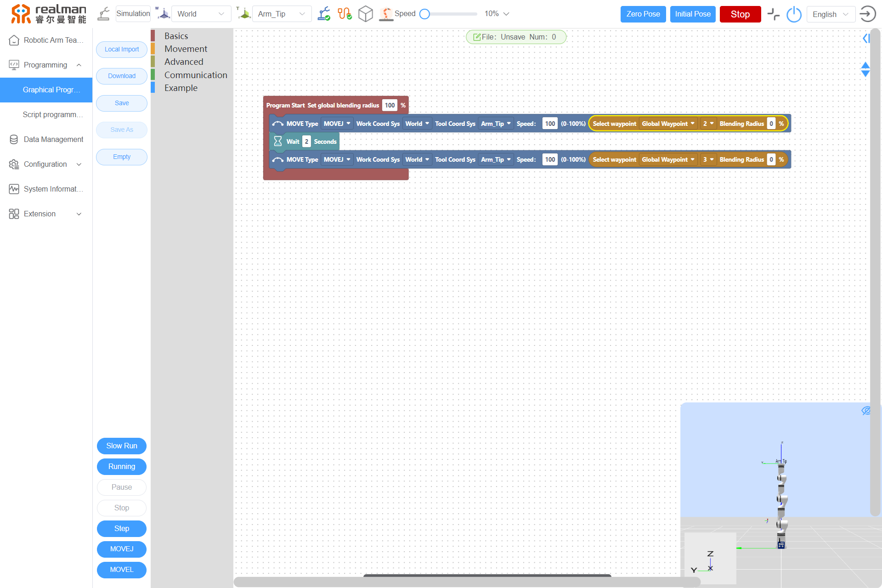Select the Zero Pose button
Image resolution: width=882 pixels, height=588 pixels.
[x=643, y=13]
